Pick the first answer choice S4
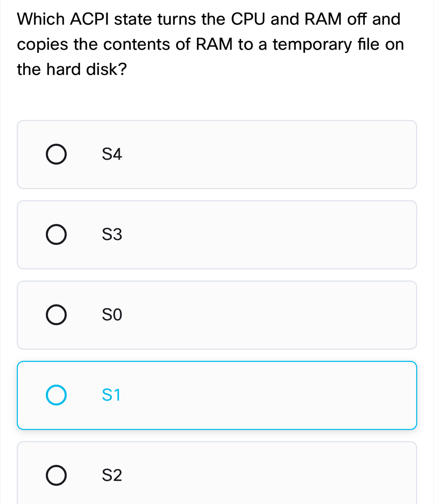 click(217, 154)
